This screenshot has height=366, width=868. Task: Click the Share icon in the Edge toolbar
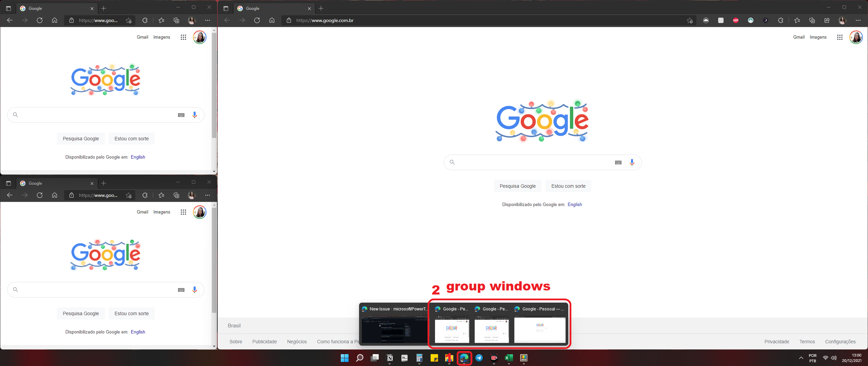tap(827, 20)
